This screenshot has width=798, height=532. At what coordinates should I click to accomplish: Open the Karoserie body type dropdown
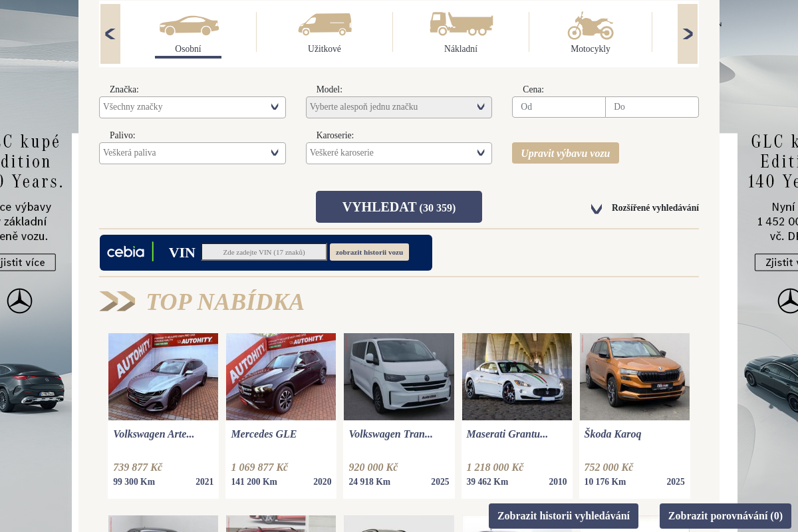(399, 153)
